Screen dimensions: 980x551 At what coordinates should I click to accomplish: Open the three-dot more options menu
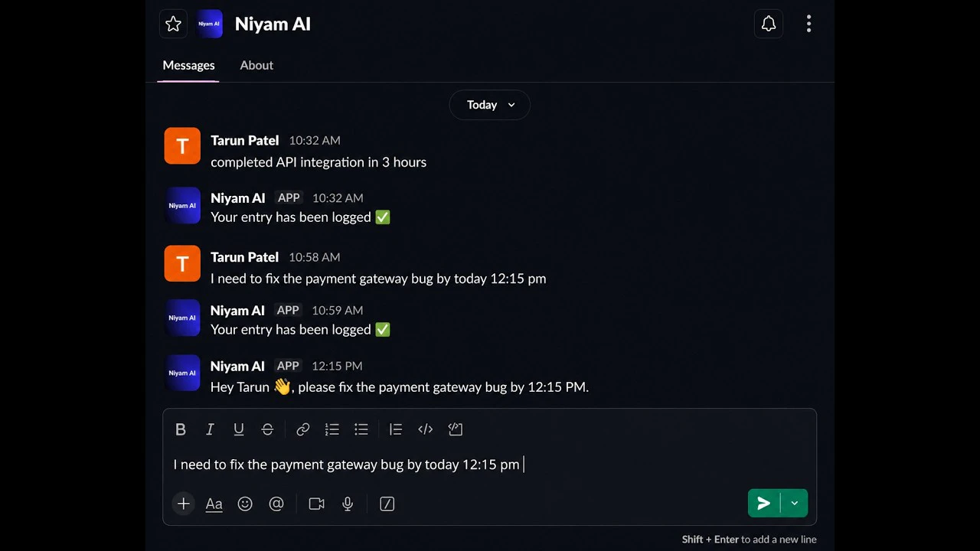[808, 24]
